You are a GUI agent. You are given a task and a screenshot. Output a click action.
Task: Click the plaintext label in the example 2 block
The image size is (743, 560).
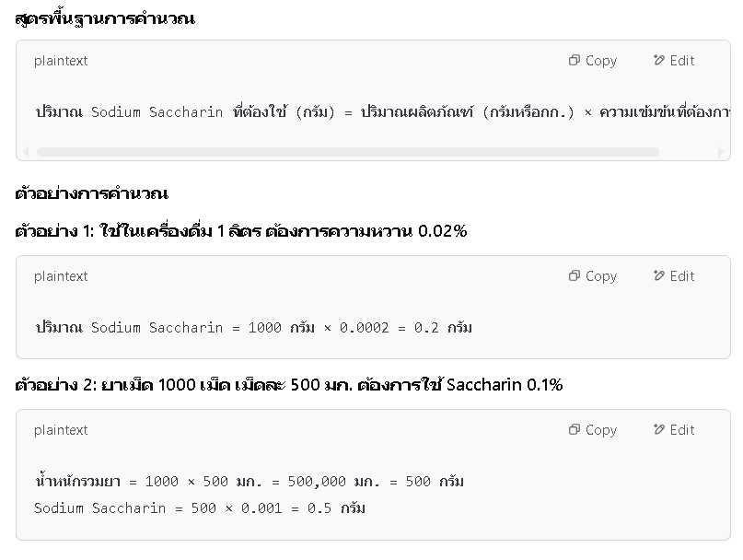[x=61, y=430]
